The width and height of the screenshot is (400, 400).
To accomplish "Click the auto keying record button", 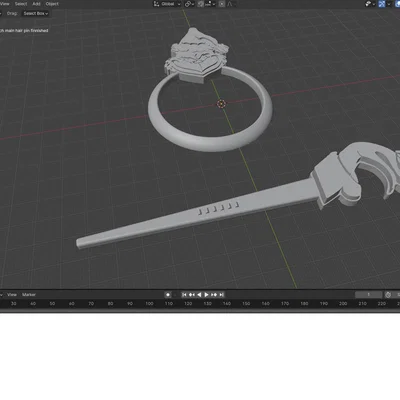I will [168, 295].
